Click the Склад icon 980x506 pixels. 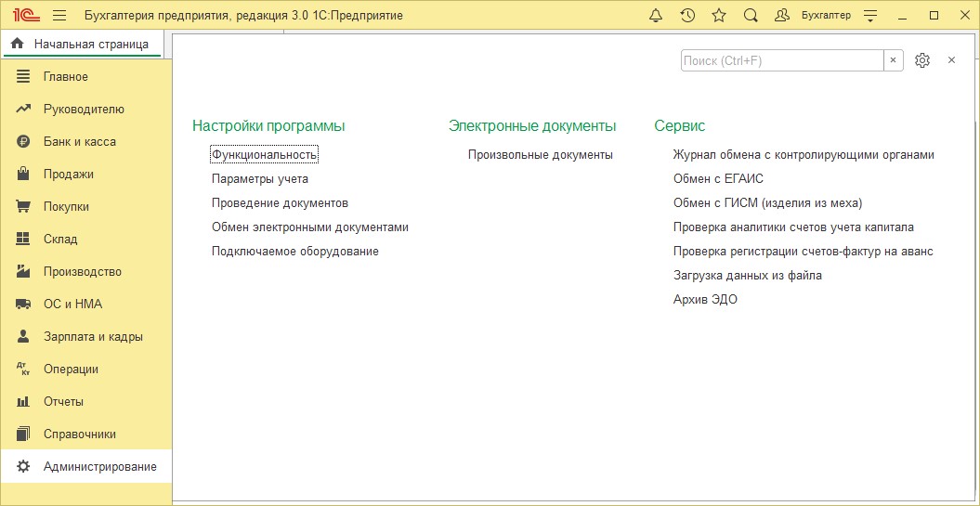(x=23, y=239)
